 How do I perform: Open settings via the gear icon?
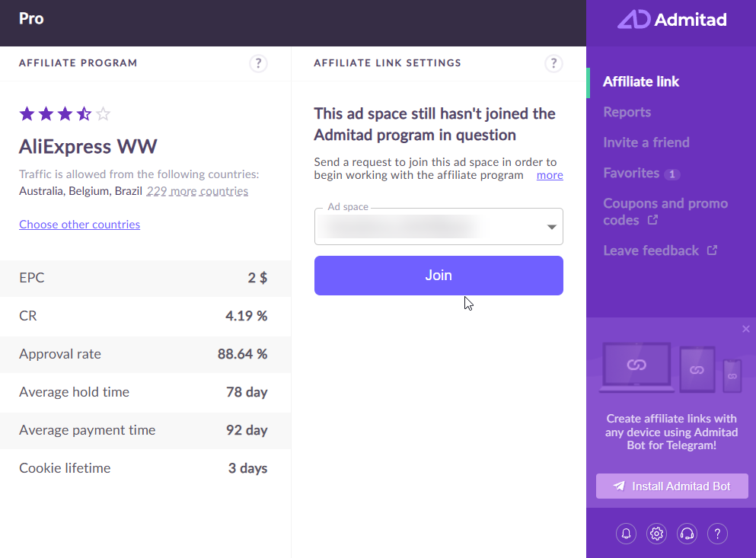(x=656, y=534)
